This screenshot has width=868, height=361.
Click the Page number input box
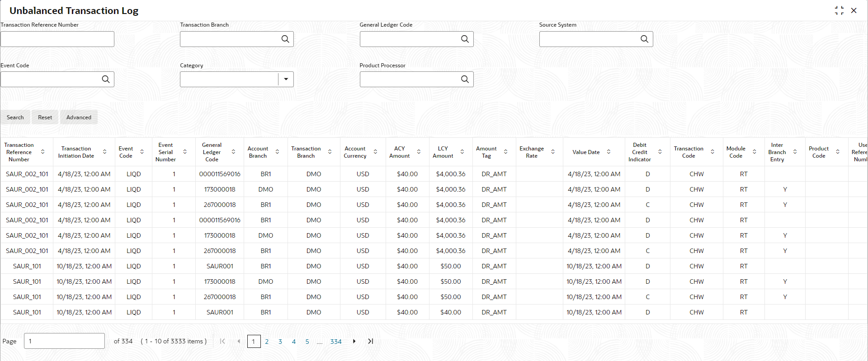pyautogui.click(x=64, y=341)
